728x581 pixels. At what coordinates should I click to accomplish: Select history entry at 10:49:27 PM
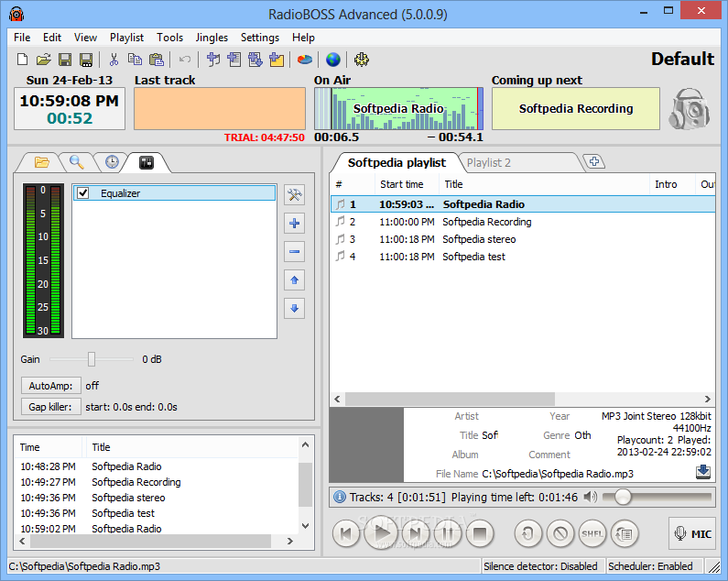click(x=156, y=482)
